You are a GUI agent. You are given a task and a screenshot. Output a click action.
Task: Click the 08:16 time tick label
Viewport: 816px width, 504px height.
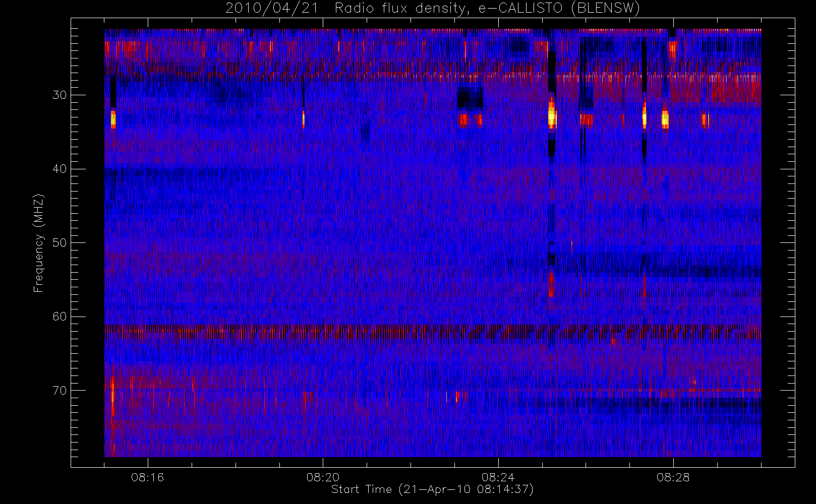(147, 477)
